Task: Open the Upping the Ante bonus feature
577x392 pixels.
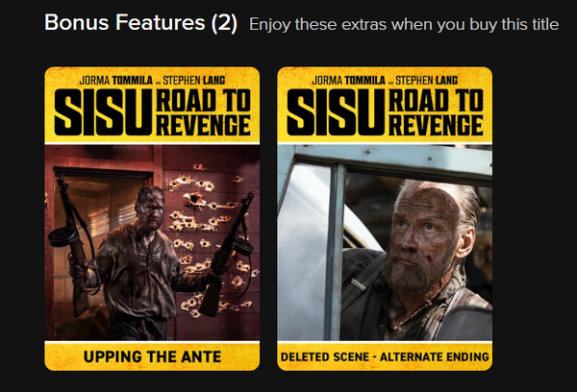Action: pyautogui.click(x=152, y=218)
